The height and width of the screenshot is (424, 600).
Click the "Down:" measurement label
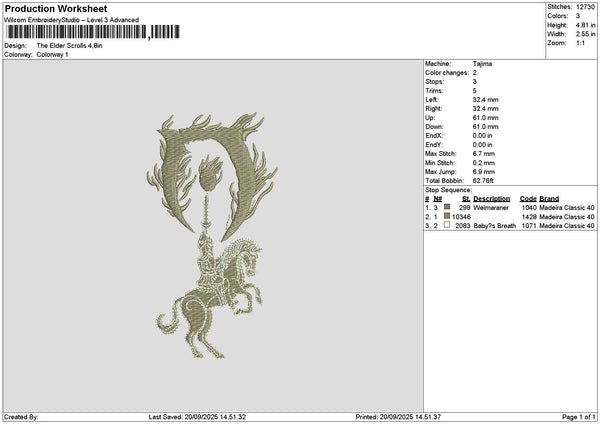coord(434,127)
